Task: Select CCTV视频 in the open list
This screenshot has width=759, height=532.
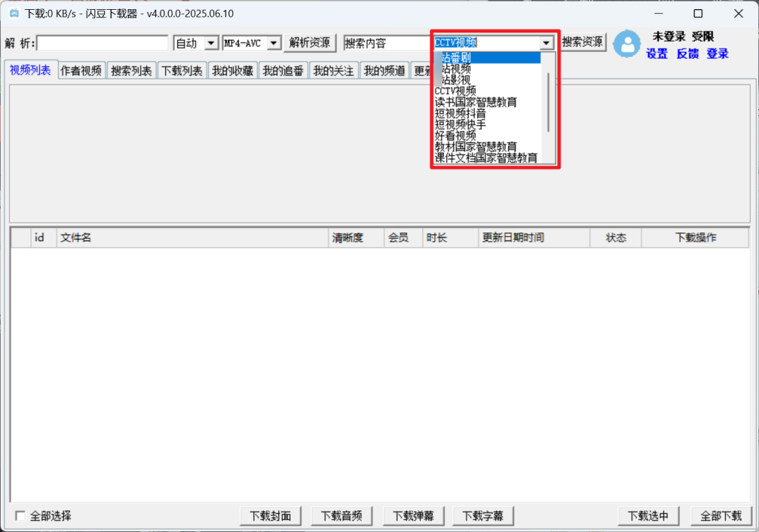Action: pos(454,91)
